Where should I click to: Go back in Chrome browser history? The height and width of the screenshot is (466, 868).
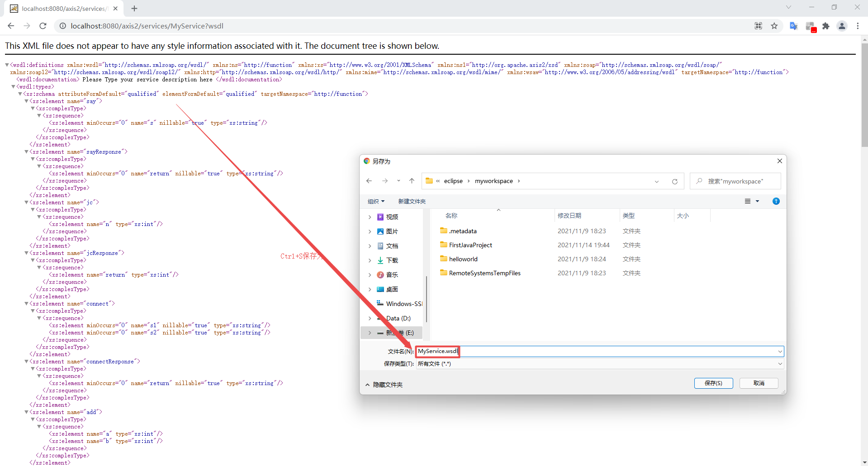coord(11,26)
